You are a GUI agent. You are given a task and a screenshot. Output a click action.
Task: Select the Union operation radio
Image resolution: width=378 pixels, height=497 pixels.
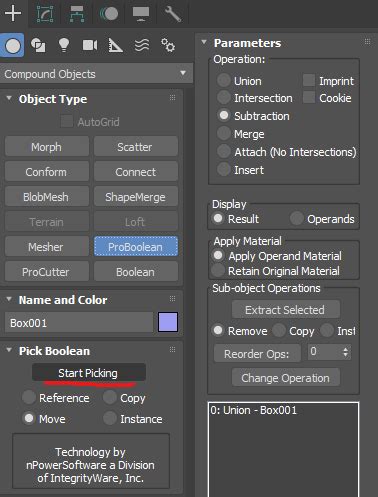[x=224, y=80]
